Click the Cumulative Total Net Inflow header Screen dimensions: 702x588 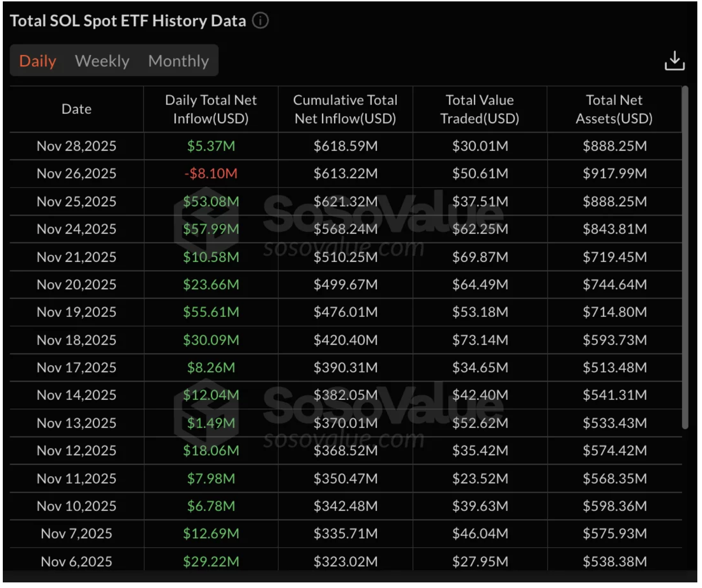(x=345, y=109)
